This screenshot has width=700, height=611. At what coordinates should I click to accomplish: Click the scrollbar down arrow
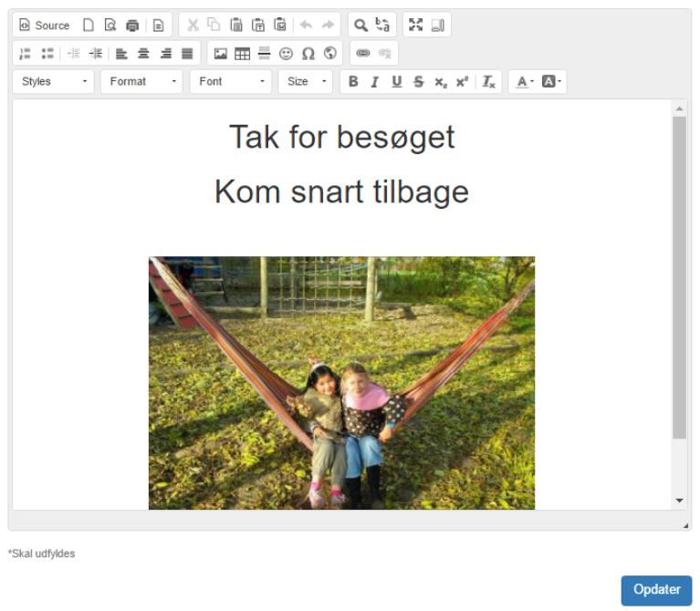click(679, 501)
